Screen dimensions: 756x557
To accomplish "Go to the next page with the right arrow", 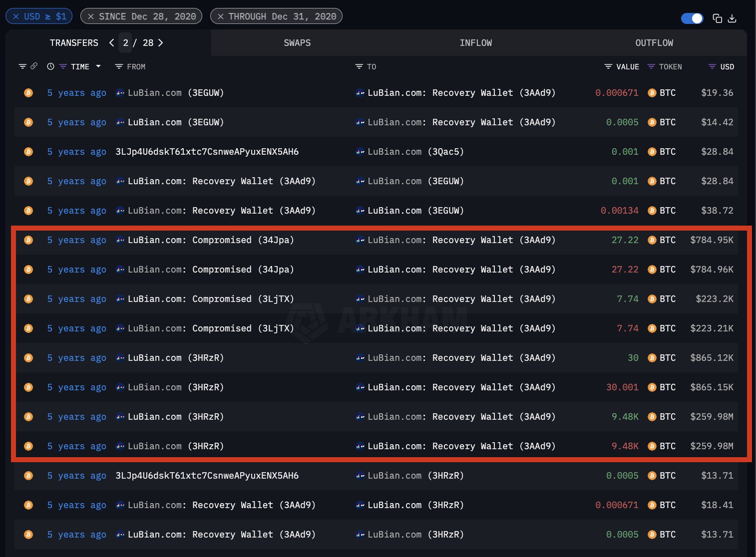I will pyautogui.click(x=161, y=43).
